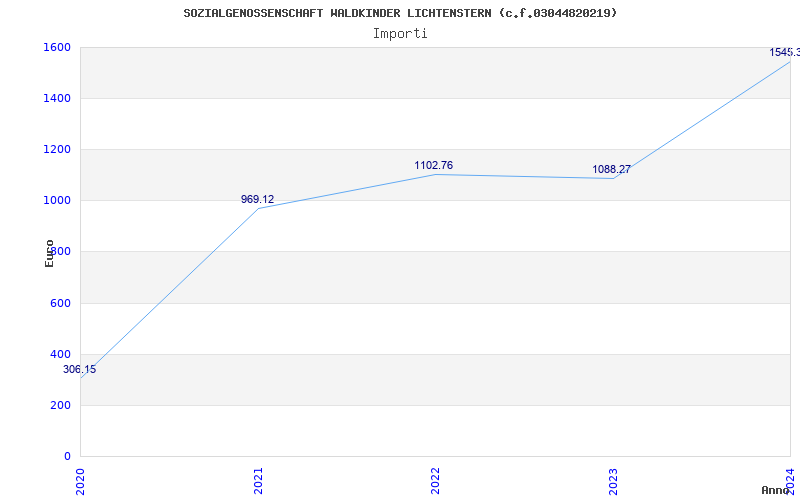The height and width of the screenshot is (500, 800).
Task: Select the 306.15 data label
Action: point(79,369)
